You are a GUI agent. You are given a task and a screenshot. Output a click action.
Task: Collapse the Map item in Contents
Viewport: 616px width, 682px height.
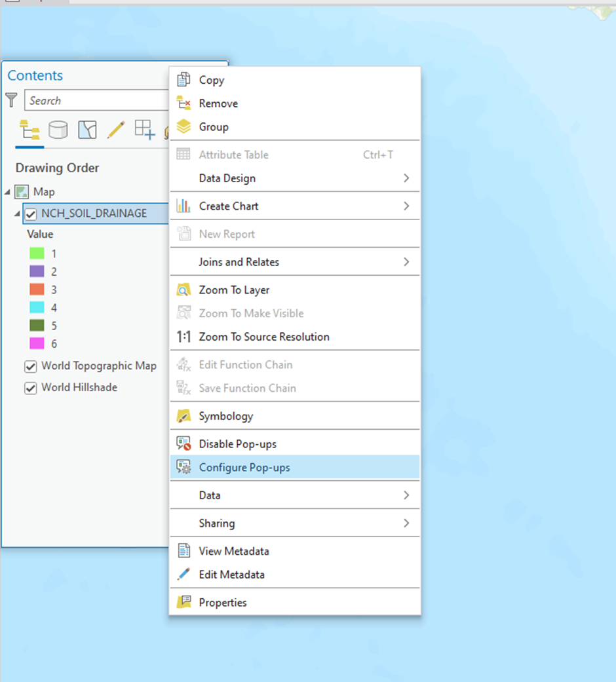pos(7,191)
